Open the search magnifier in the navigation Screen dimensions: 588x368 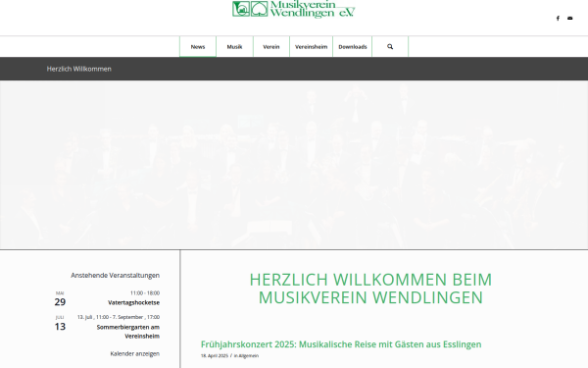[x=390, y=46]
